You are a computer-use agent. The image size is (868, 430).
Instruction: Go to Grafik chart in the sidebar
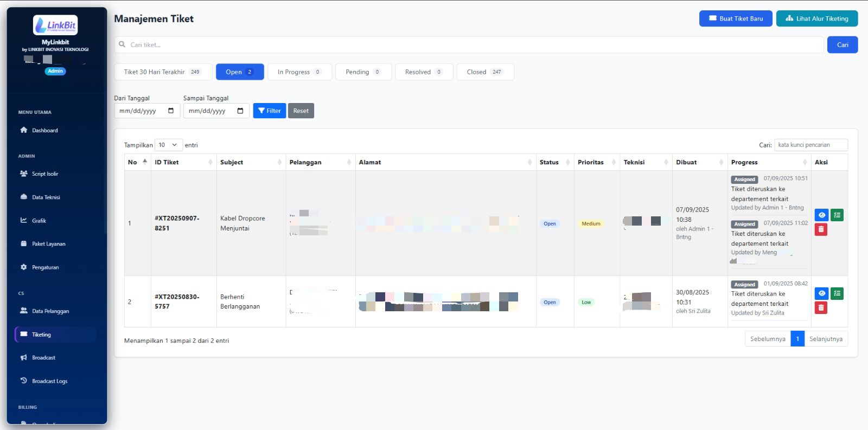39,221
